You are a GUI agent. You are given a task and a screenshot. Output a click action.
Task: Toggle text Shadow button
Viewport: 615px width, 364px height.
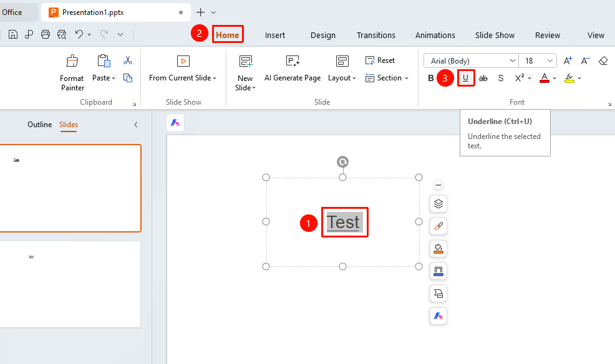coord(500,79)
